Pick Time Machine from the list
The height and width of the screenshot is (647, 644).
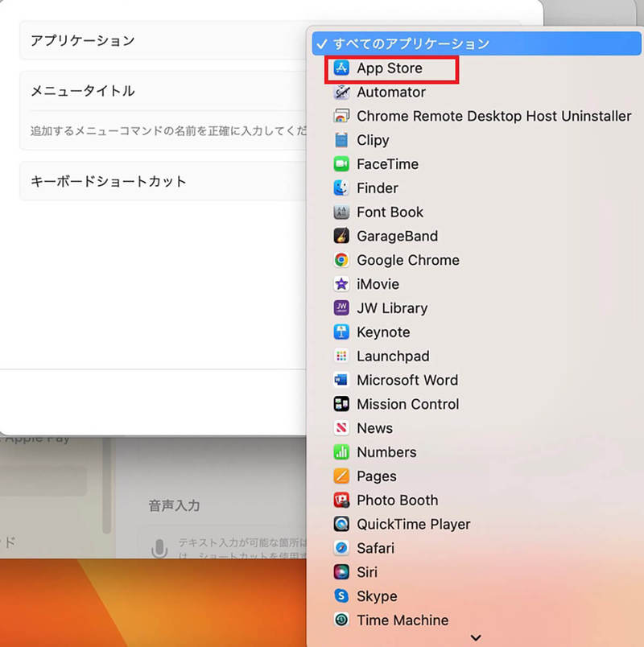(477, 620)
